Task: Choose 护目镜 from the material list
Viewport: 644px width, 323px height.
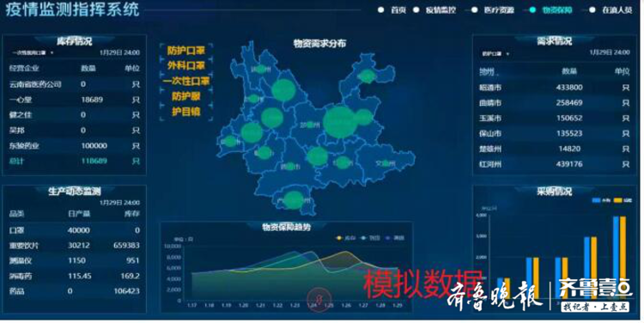Action: pyautogui.click(x=186, y=112)
